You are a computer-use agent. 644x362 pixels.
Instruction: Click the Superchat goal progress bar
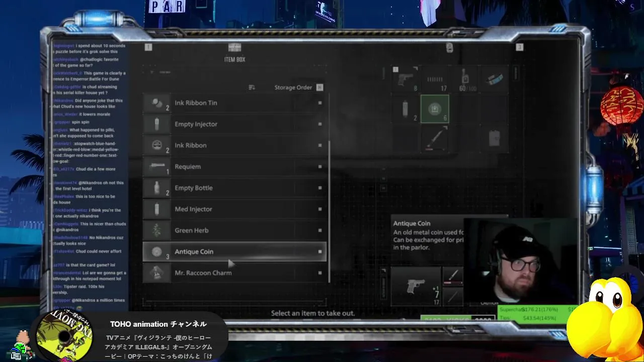coord(537,310)
